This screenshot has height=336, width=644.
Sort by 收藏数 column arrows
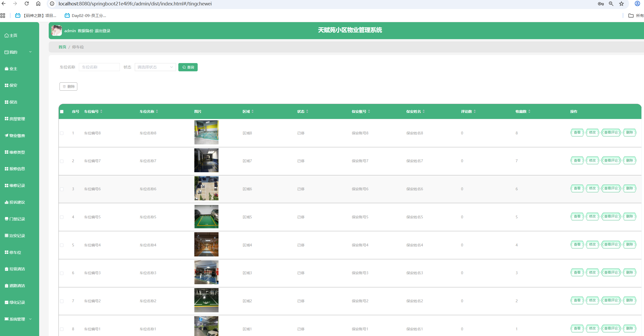click(529, 111)
